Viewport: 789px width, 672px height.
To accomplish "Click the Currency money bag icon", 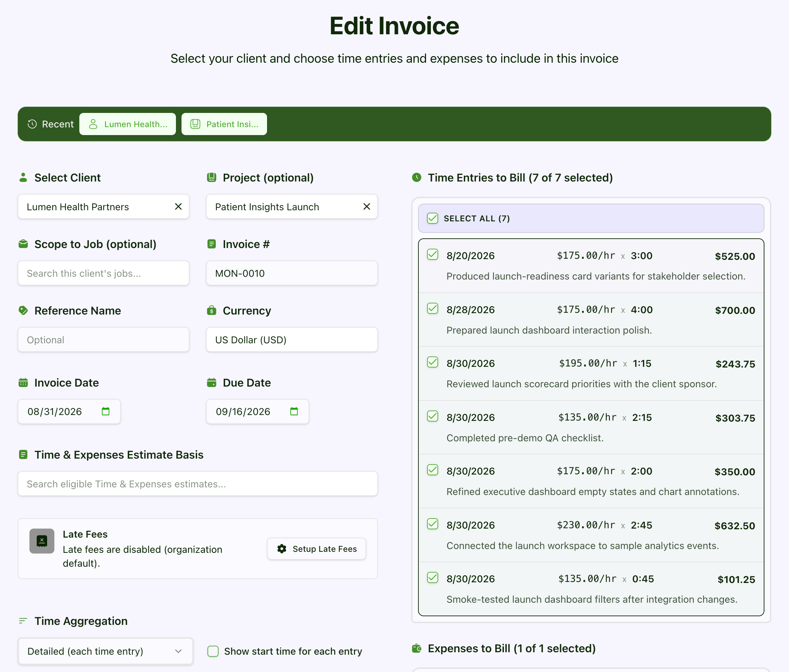I will click(211, 311).
